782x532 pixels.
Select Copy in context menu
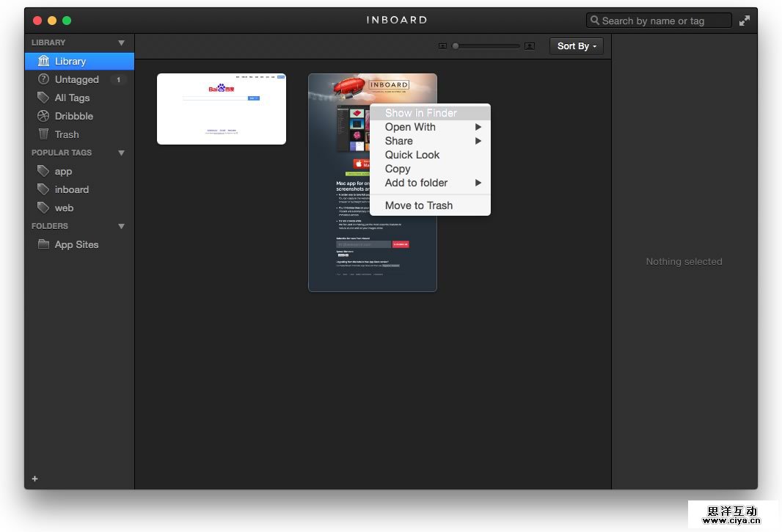pos(430,169)
